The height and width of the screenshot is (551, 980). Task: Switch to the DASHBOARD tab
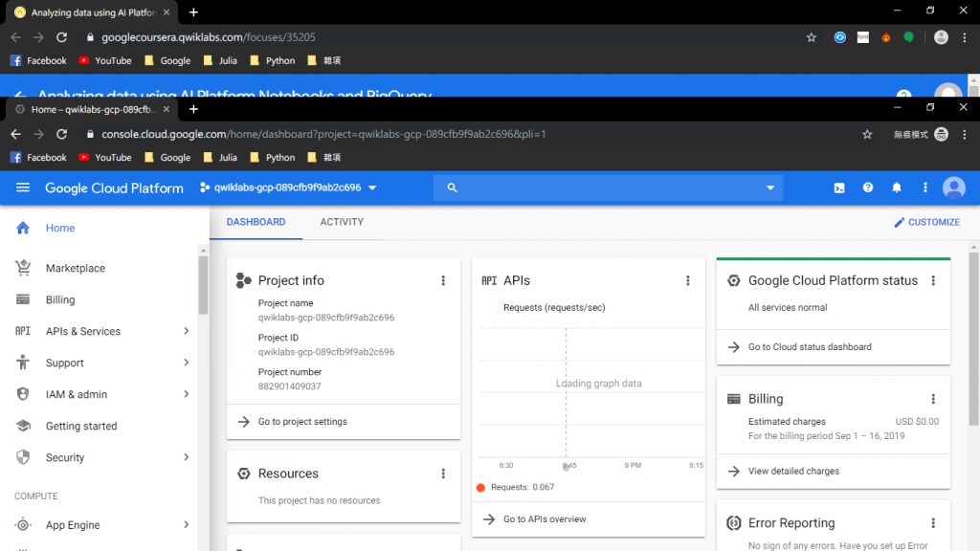pyautogui.click(x=256, y=222)
